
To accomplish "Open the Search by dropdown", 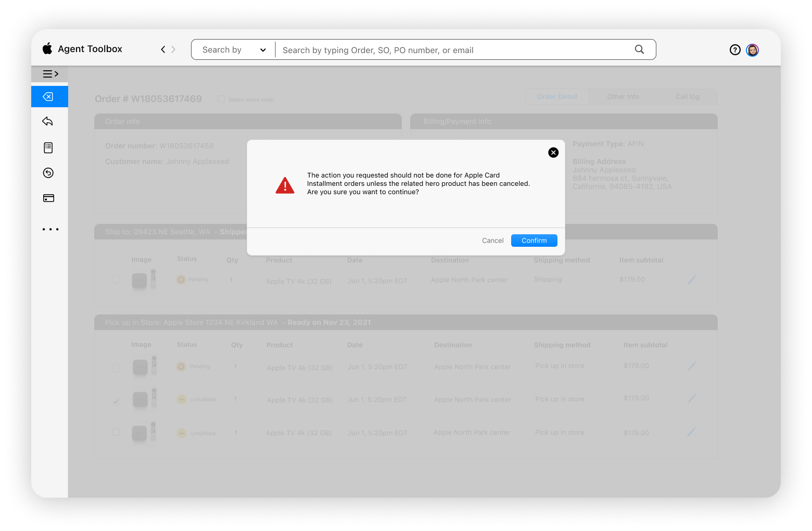I will pyautogui.click(x=234, y=50).
